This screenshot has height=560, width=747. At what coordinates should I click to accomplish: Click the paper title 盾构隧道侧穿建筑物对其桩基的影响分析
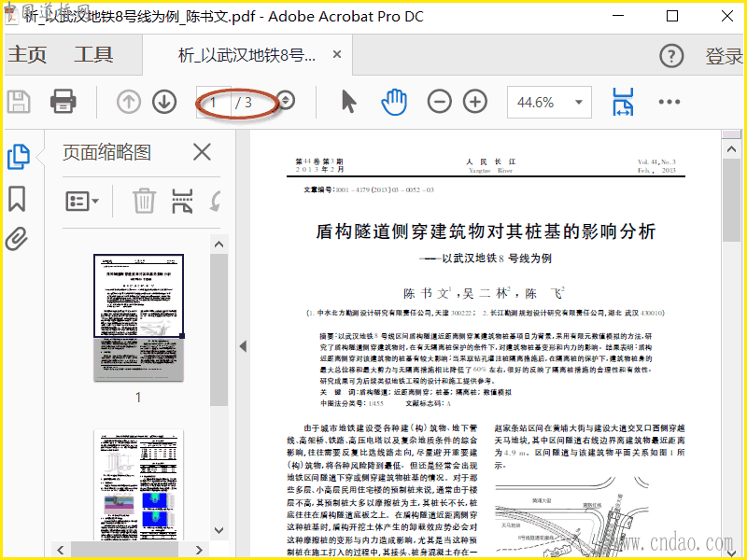486,231
